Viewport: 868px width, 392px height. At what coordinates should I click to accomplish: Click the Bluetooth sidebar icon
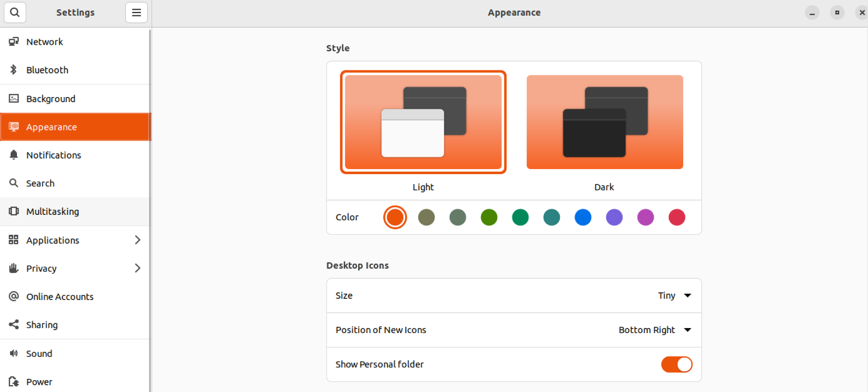(14, 70)
